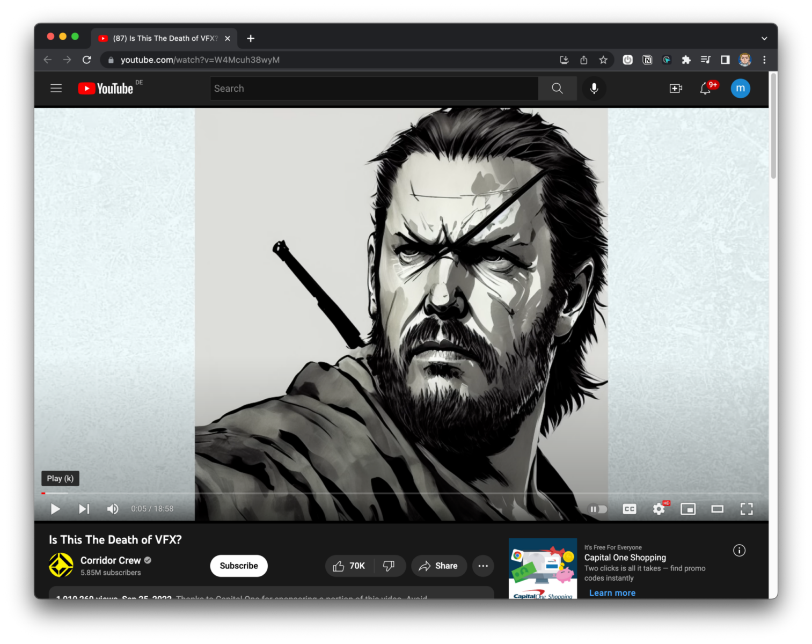812x644 pixels.
Task: Open the Create video icon
Action: coord(676,89)
